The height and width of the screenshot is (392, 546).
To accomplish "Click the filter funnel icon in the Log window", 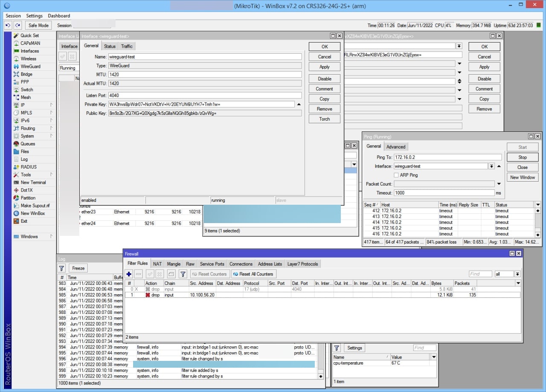I will point(61,268).
